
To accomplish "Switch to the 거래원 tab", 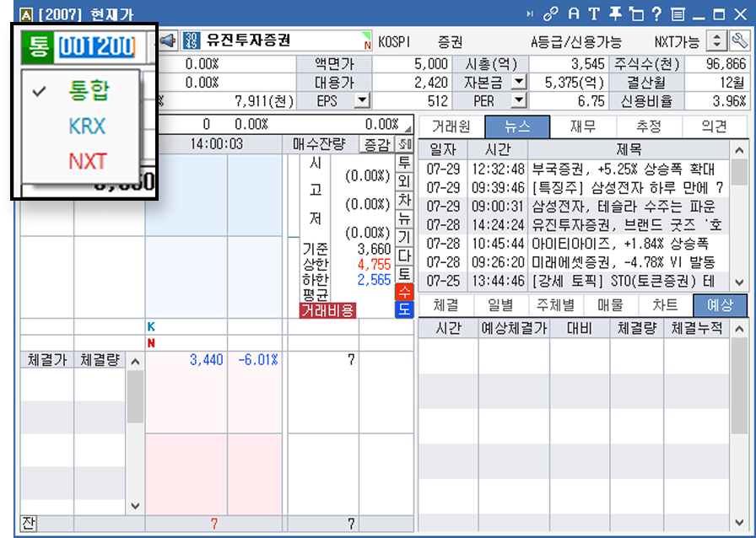I will click(x=451, y=126).
